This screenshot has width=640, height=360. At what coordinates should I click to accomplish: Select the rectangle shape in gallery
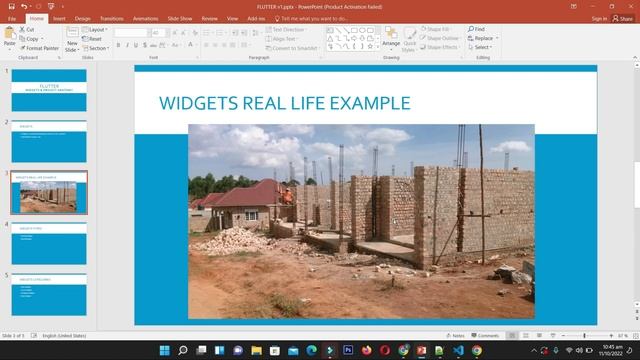point(354,30)
